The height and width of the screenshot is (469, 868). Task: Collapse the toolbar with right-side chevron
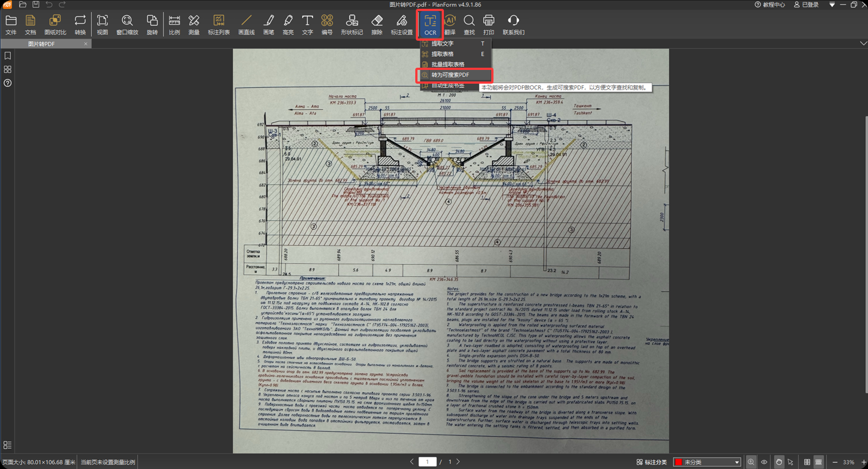pos(863,43)
